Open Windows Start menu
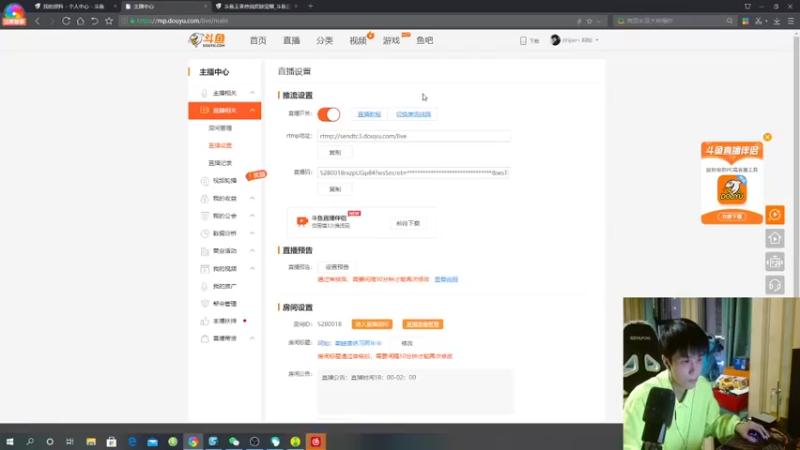Image resolution: width=800 pixels, height=450 pixels. coord(10,441)
